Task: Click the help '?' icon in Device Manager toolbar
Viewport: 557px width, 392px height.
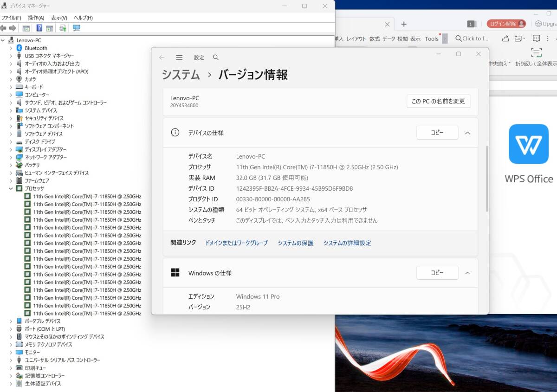Action: [40, 28]
